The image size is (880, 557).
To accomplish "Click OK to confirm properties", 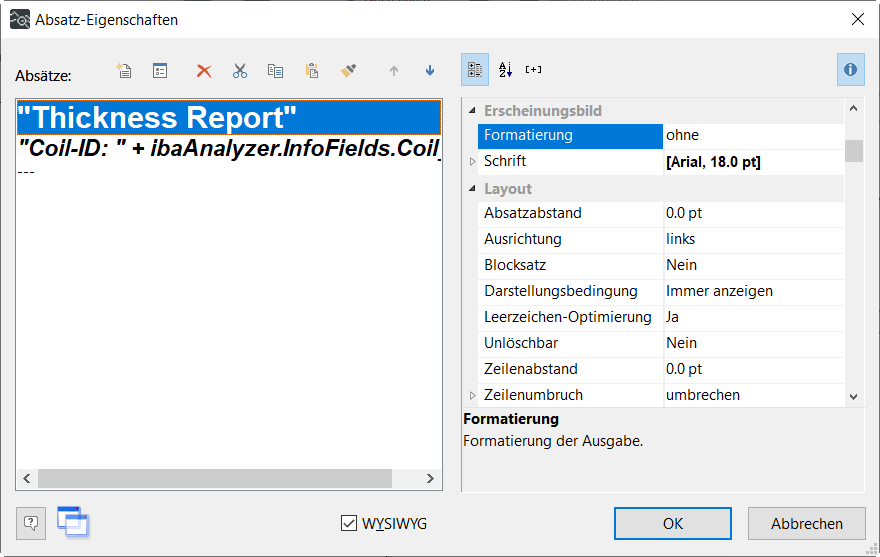I will click(673, 523).
